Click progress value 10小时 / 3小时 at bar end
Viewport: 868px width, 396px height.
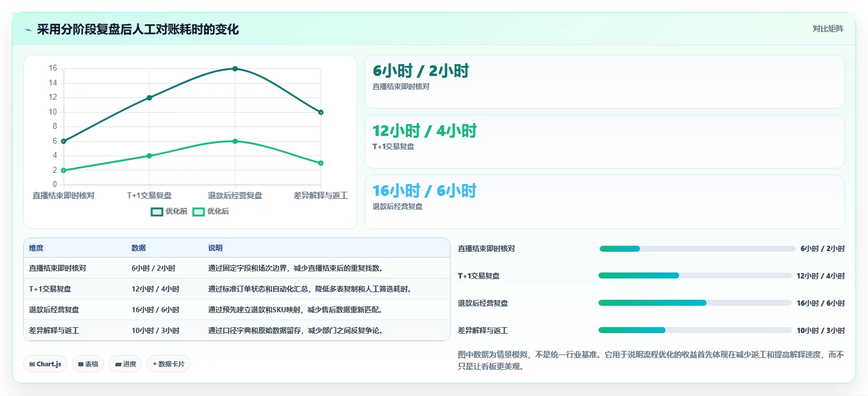tap(821, 331)
